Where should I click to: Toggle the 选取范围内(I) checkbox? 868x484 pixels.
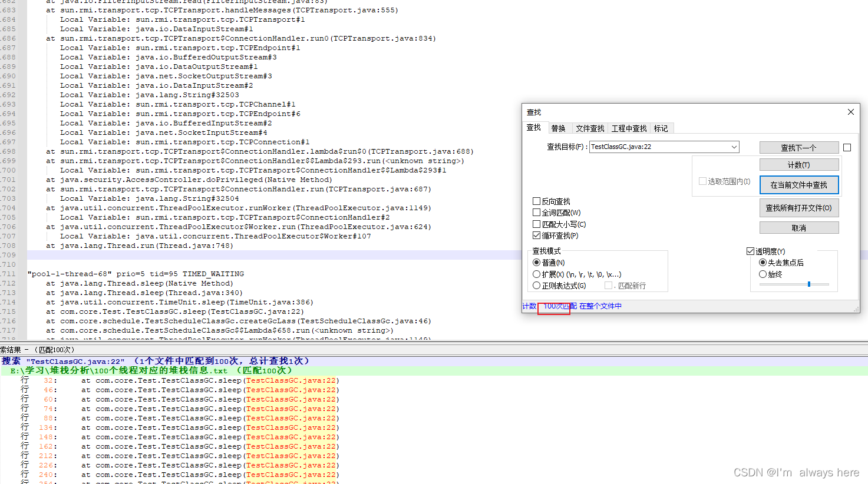point(702,181)
